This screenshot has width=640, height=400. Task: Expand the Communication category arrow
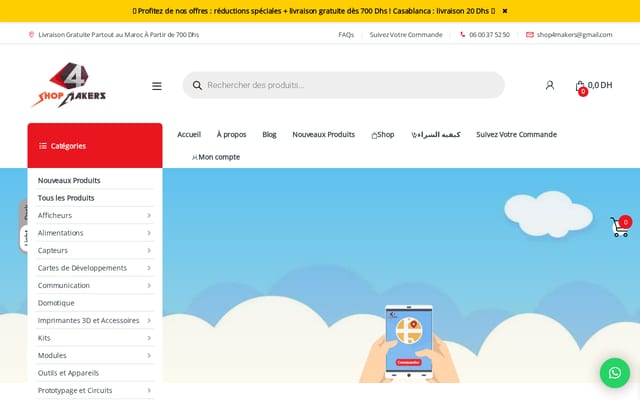149,286
